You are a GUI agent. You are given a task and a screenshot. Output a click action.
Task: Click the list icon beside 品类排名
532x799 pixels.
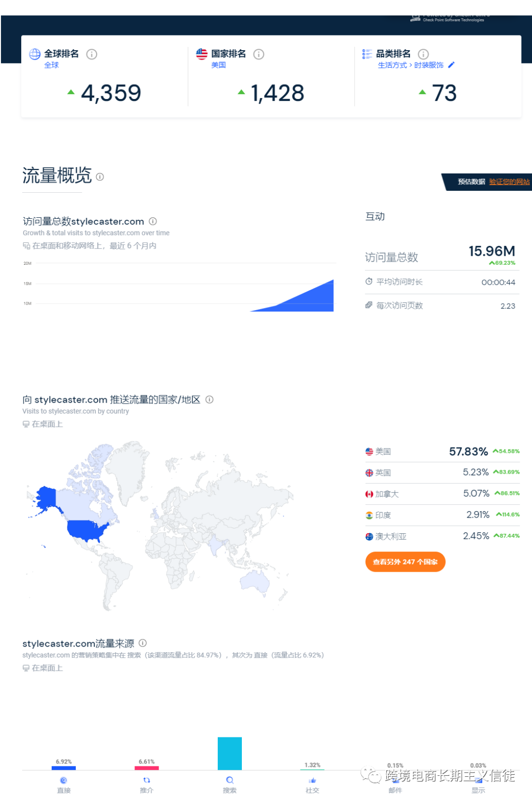[367, 54]
